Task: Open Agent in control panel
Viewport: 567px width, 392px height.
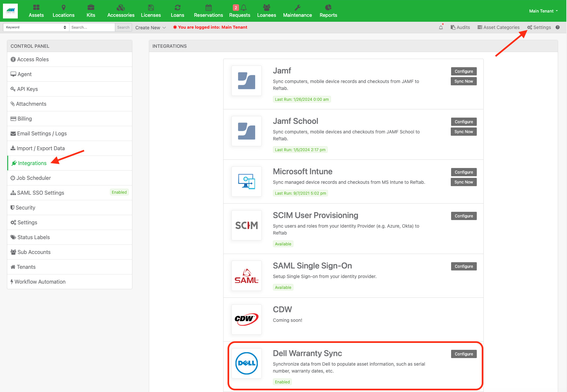Action: (x=69, y=74)
